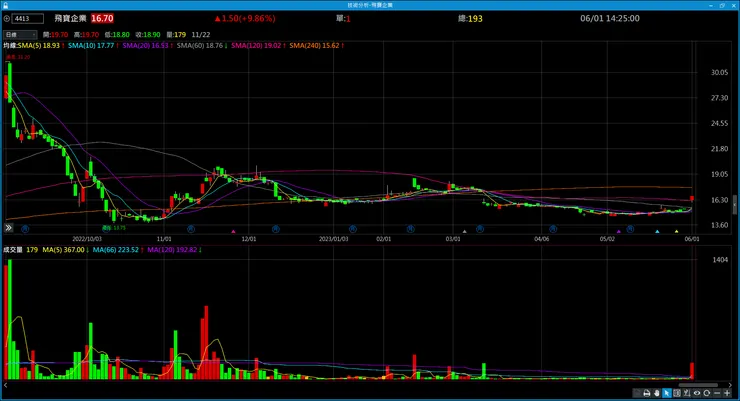The width and height of the screenshot is (740, 401).
Task: Click the dimmed first icon in the bottom toolbar
Action: [x=637, y=393]
